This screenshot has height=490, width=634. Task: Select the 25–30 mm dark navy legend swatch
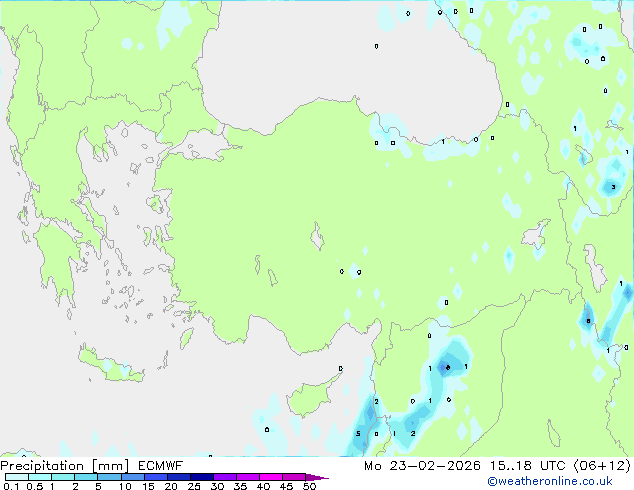click(202, 477)
